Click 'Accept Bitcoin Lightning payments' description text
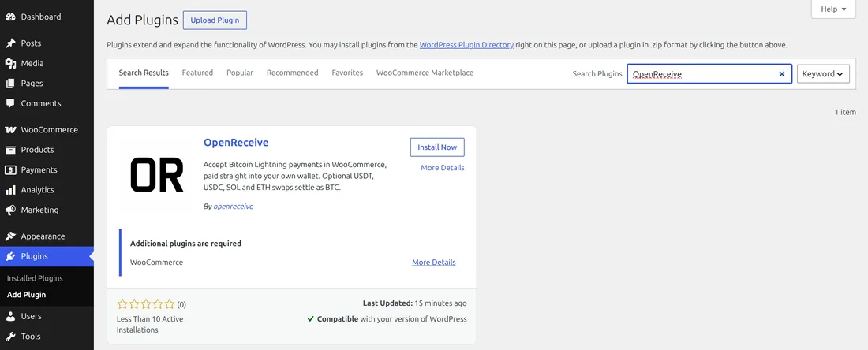This screenshot has width=868, height=350. click(294, 176)
